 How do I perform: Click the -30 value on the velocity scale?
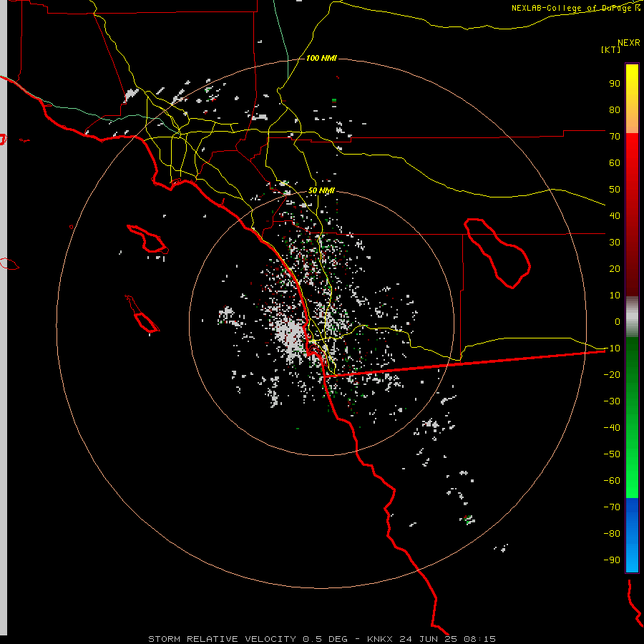[x=612, y=401]
